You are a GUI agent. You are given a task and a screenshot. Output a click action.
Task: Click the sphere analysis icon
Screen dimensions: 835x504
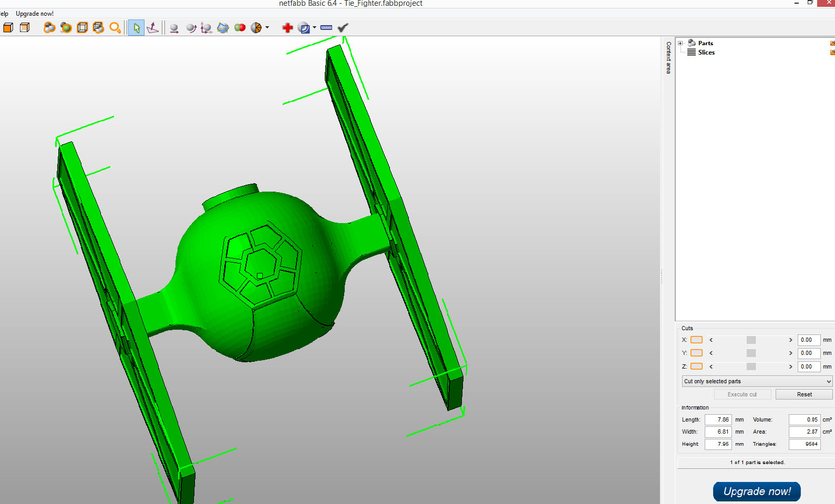click(x=304, y=28)
